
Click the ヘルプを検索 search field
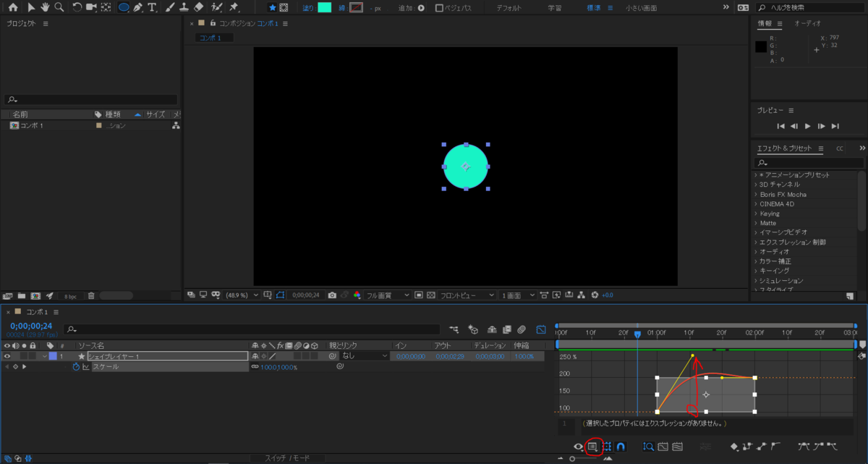[810, 8]
